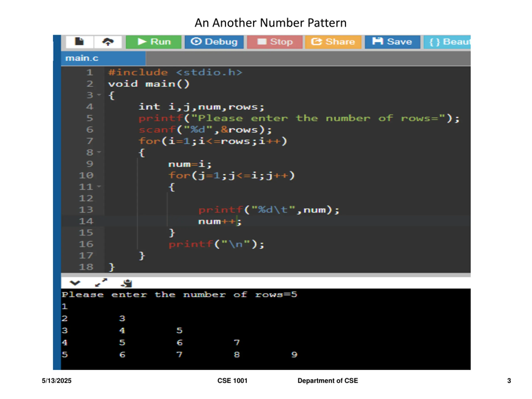
Task: Click on printf("%d\t",num); line
Action: point(269,210)
